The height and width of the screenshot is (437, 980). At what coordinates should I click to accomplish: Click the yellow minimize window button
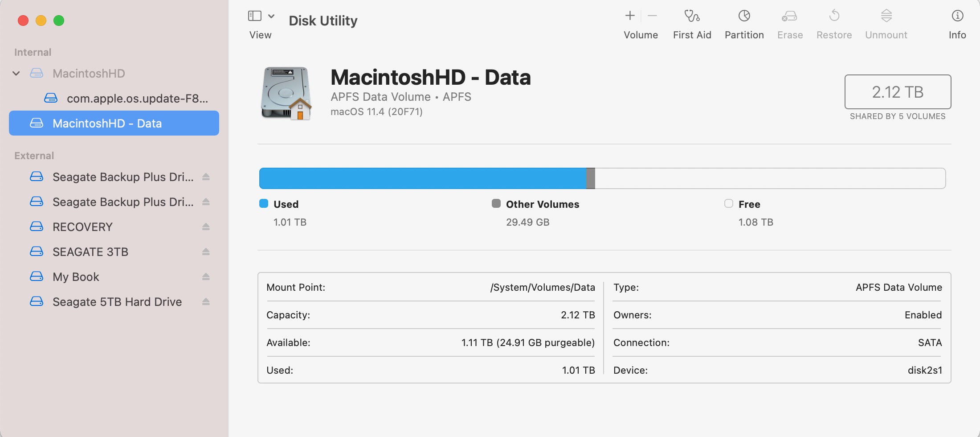coord(41,21)
